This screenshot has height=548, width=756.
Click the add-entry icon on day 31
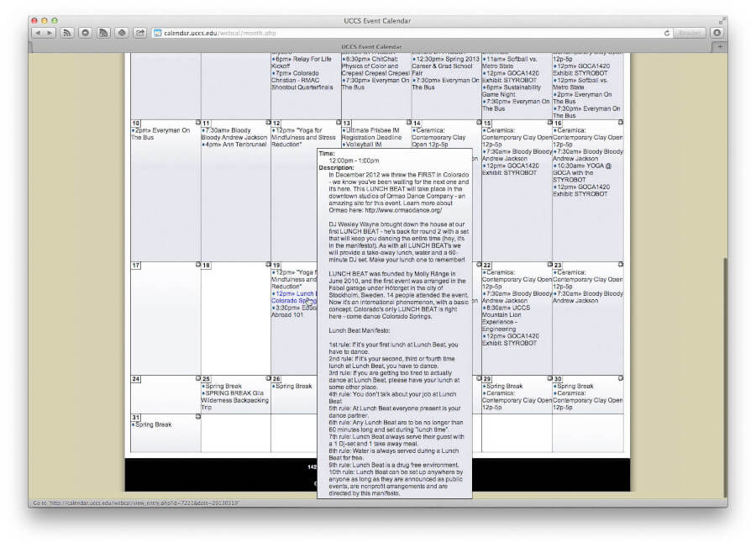197,416
